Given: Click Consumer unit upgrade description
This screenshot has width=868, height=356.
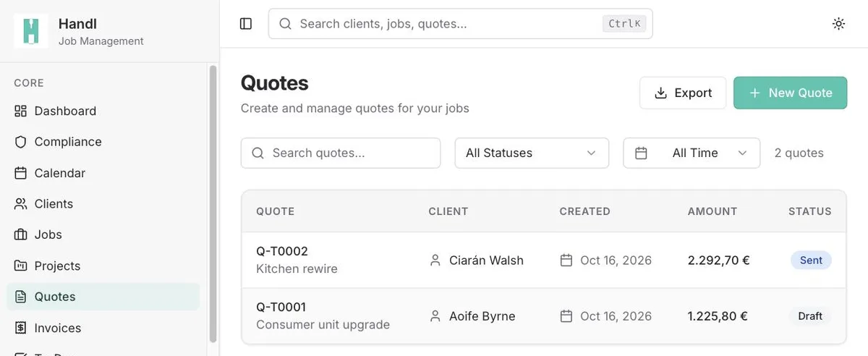Looking at the screenshot, I should tap(323, 324).
